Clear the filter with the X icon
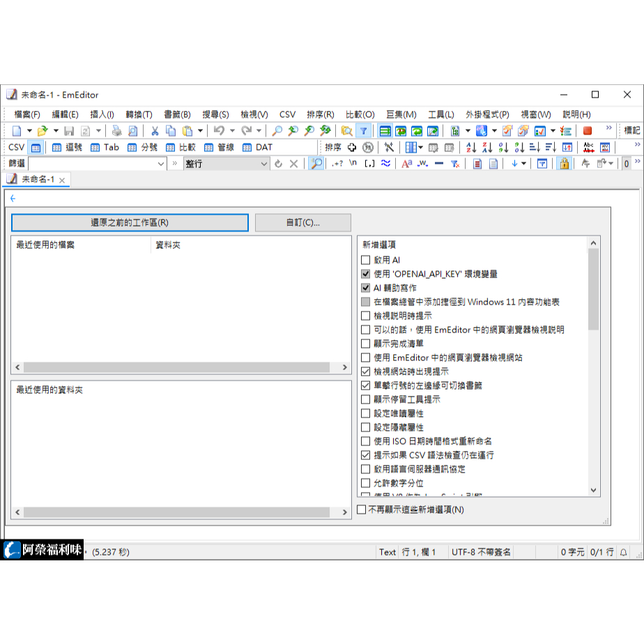This screenshot has width=644, height=644. [293, 164]
